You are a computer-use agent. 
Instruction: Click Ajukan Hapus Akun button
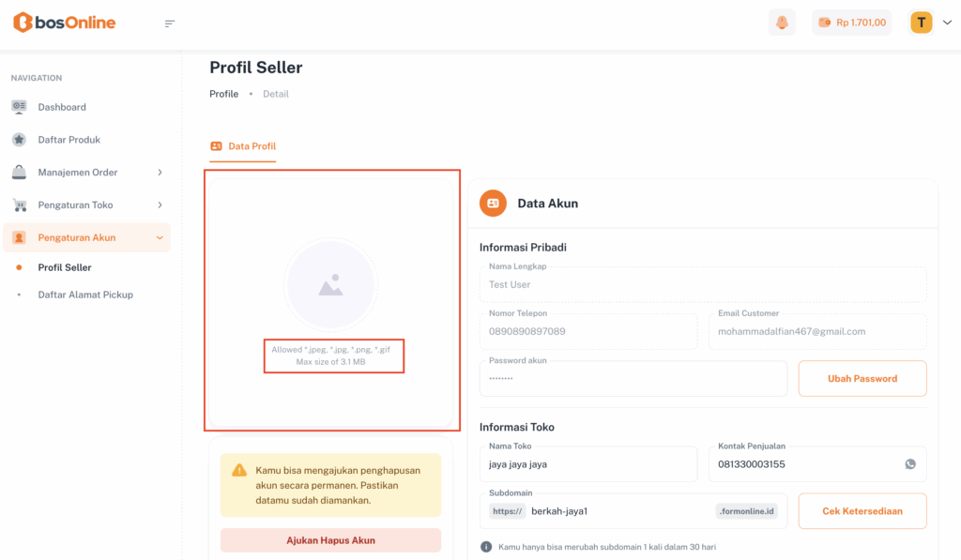point(330,540)
